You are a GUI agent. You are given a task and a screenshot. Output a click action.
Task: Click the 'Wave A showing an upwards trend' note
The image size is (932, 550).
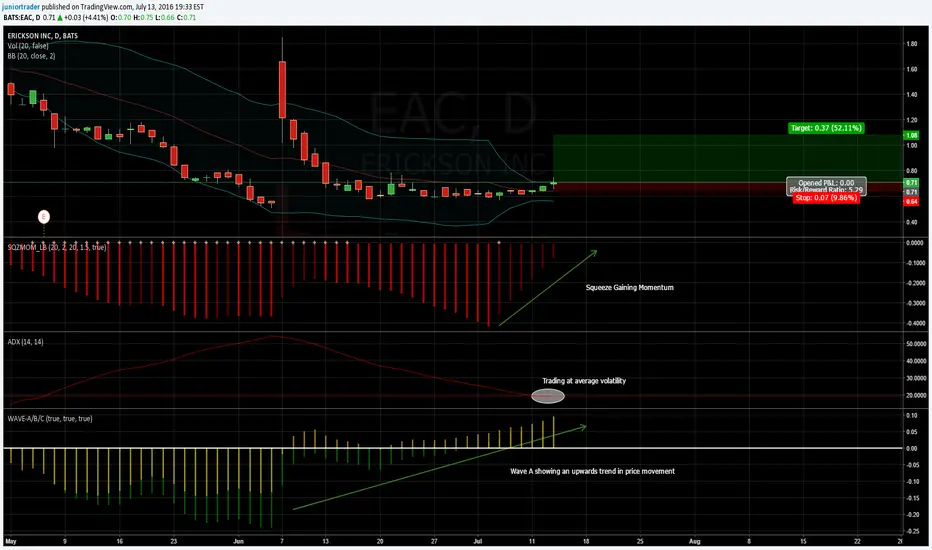point(592,471)
